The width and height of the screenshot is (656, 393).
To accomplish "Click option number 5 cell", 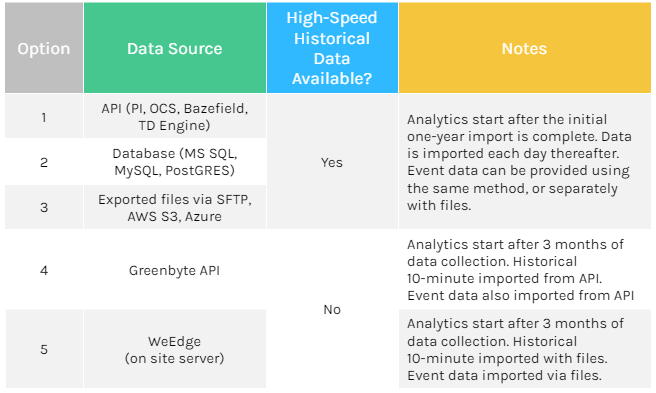I will click(44, 349).
